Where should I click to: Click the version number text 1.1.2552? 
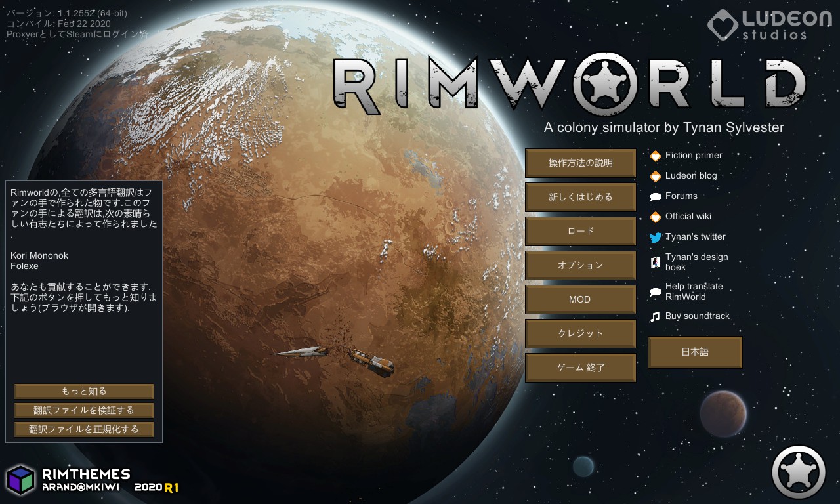pyautogui.click(x=77, y=13)
